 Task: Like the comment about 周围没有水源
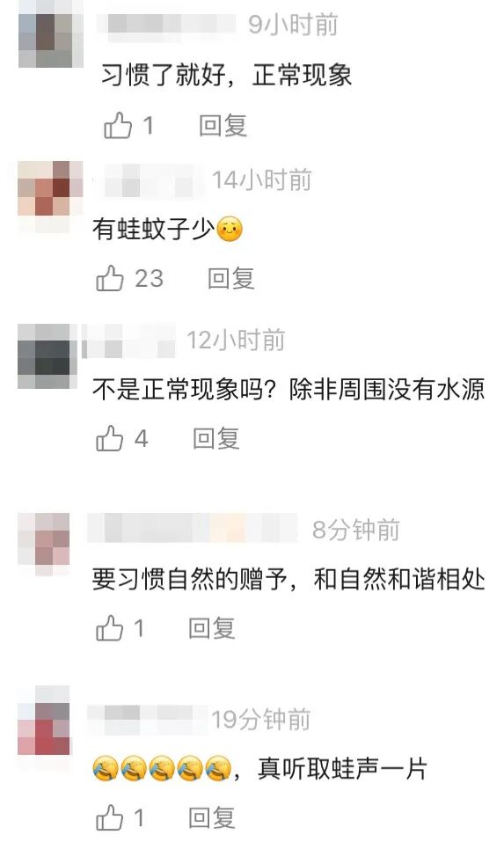click(109, 438)
